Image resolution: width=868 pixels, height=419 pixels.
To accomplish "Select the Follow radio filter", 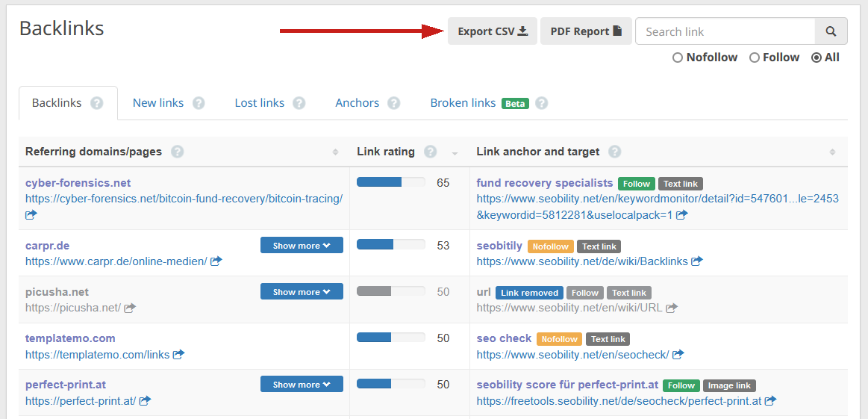I will click(754, 58).
